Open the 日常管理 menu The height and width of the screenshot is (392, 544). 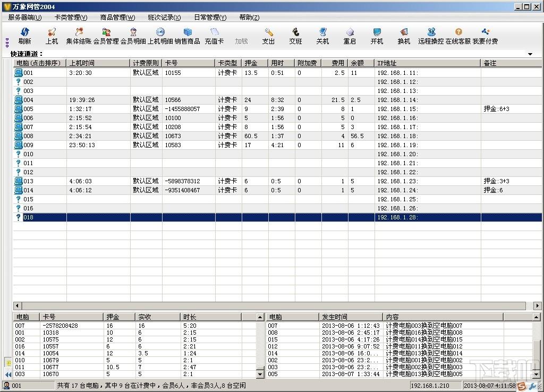[x=210, y=18]
